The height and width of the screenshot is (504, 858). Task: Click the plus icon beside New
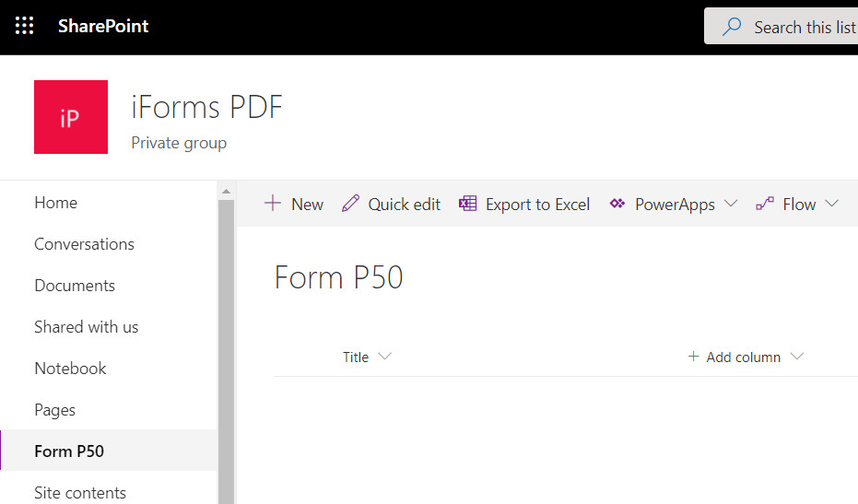[273, 203]
